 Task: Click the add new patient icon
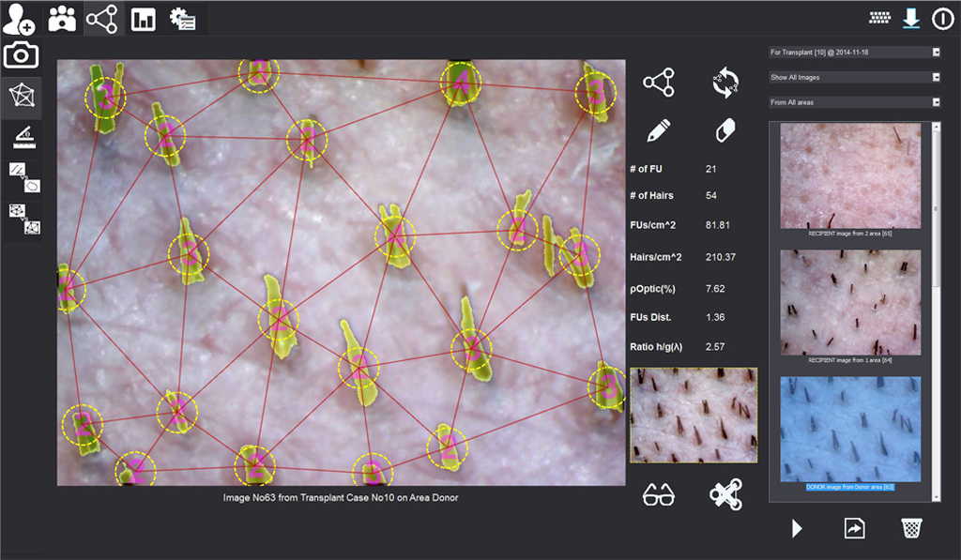pyautogui.click(x=20, y=19)
